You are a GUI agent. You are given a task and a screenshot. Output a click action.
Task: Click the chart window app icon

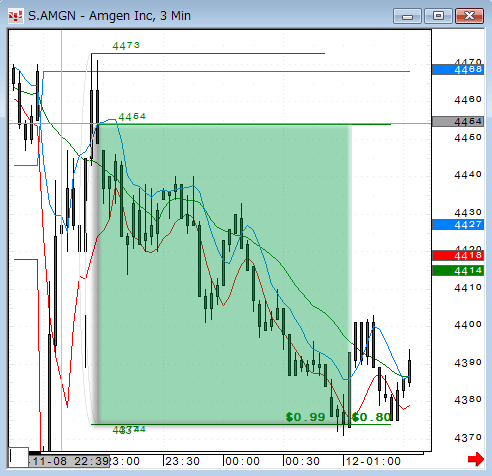coord(16,16)
